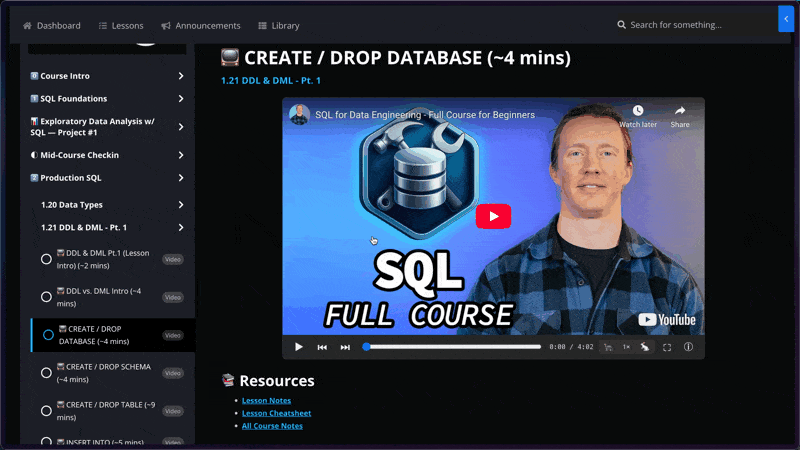Collapse the side panel with blue arrow button
Image resolution: width=800 pixels, height=450 pixels.
pyautogui.click(x=786, y=19)
